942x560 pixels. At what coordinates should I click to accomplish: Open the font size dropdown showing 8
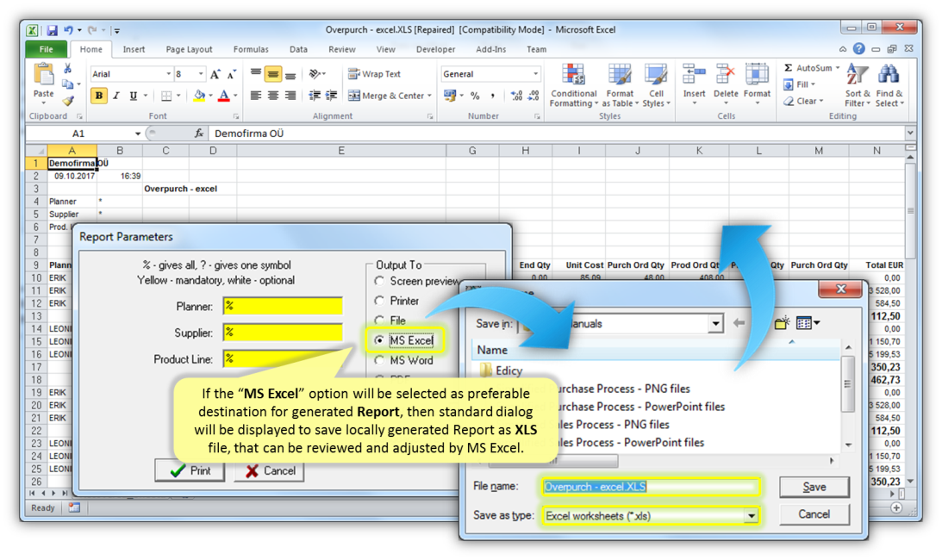[201, 74]
